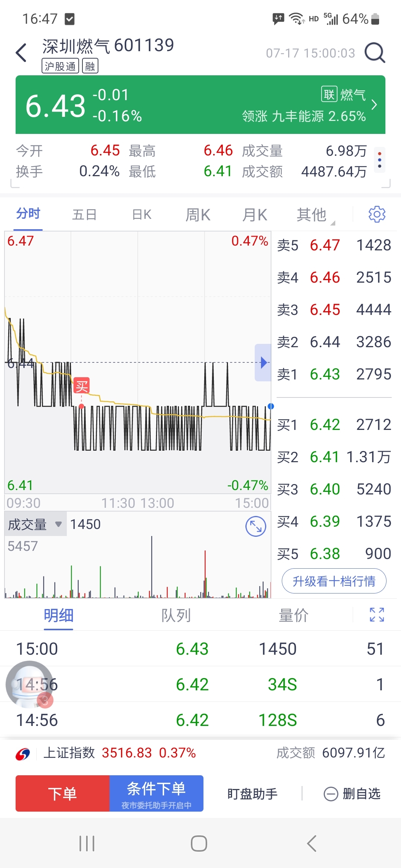Open fullscreen view of trade details
Image resolution: width=401 pixels, height=868 pixels.
click(377, 615)
